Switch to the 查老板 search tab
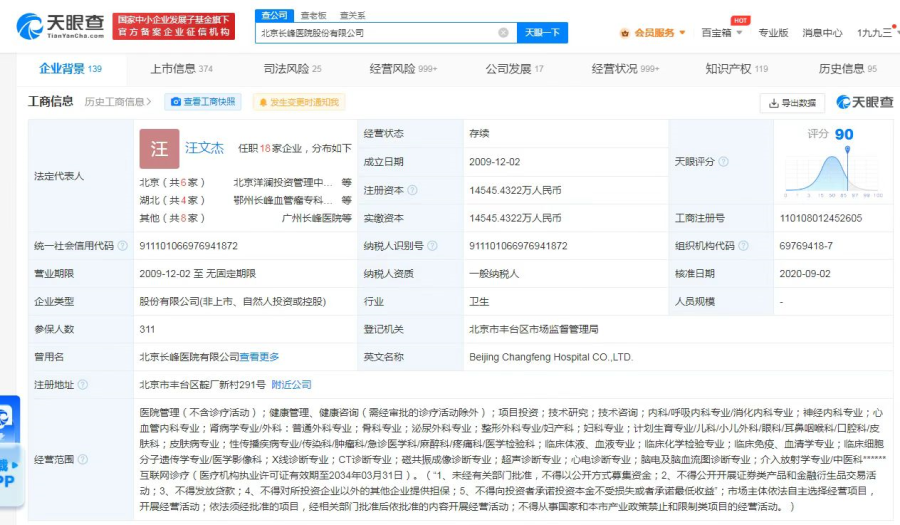The width and height of the screenshot is (900, 525). coord(313,15)
